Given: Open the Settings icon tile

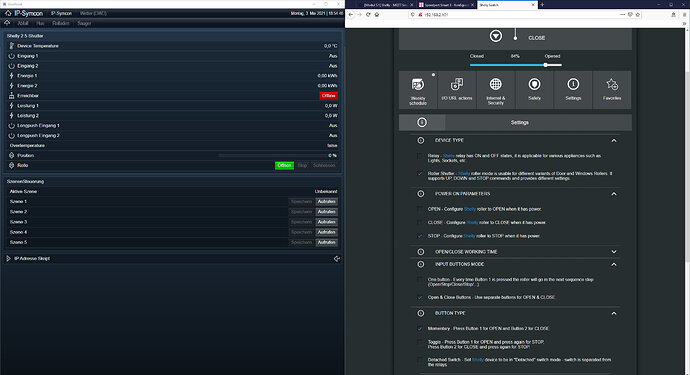Looking at the screenshot, I should coord(573,90).
